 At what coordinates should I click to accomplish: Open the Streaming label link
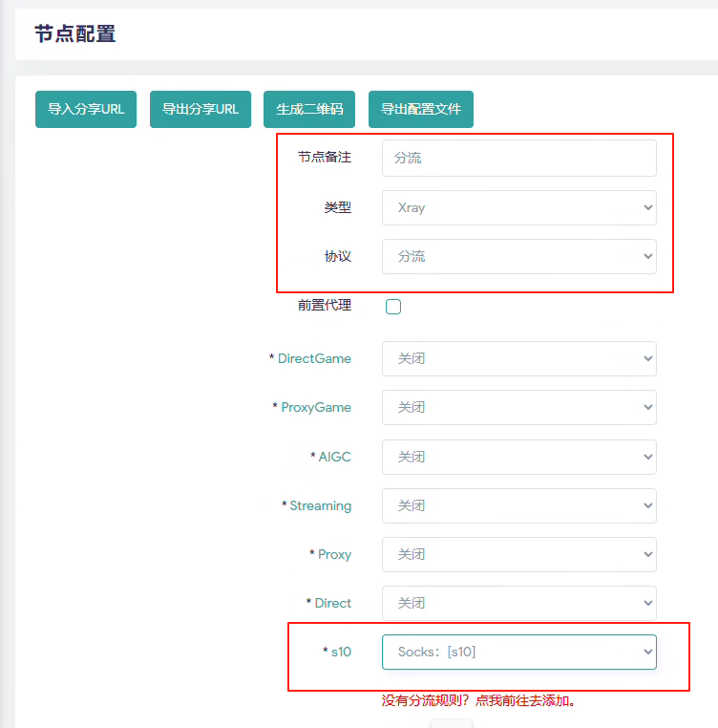tap(320, 505)
